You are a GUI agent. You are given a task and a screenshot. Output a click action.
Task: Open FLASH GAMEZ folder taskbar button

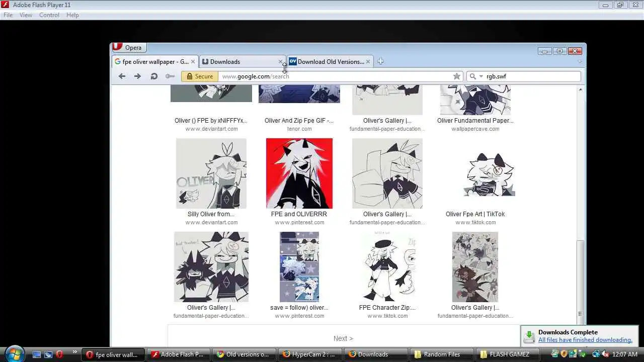click(x=507, y=354)
